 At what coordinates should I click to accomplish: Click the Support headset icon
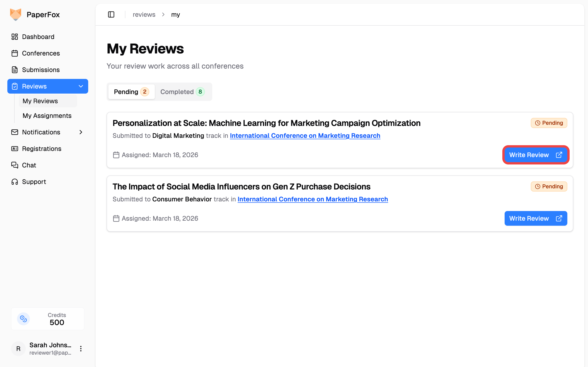pyautogui.click(x=14, y=182)
